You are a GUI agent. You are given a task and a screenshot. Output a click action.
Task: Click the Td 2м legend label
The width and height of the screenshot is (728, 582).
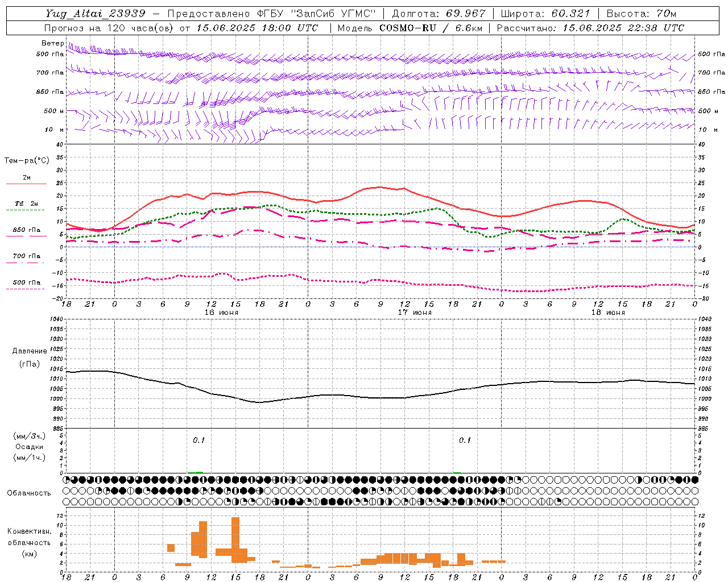[27, 203]
